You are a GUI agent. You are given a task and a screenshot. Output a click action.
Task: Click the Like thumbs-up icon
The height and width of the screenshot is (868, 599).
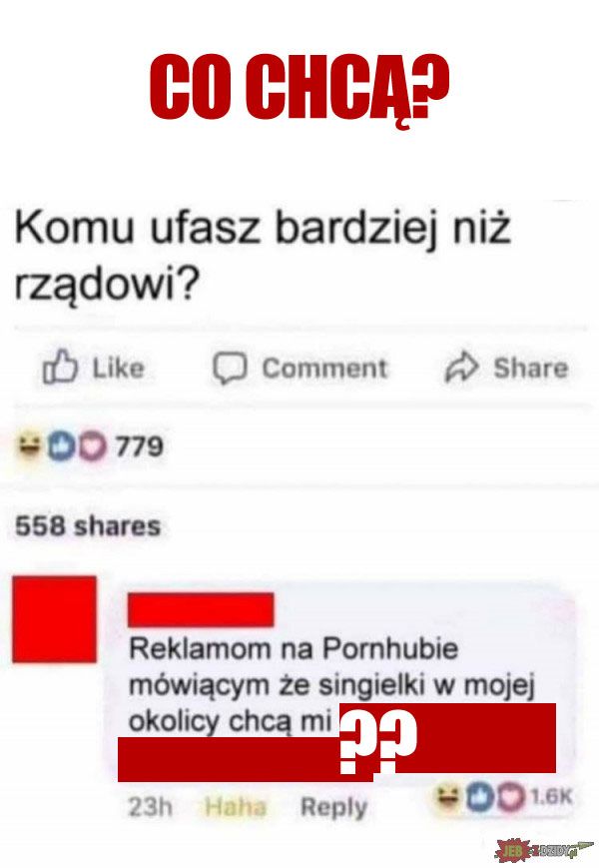point(60,367)
